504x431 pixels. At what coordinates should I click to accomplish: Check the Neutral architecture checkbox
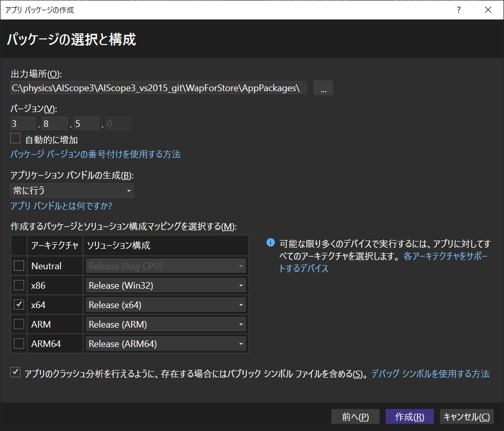pyautogui.click(x=18, y=266)
